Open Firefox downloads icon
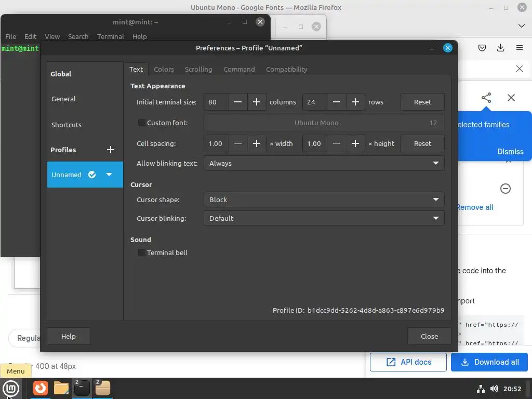 pos(500,48)
